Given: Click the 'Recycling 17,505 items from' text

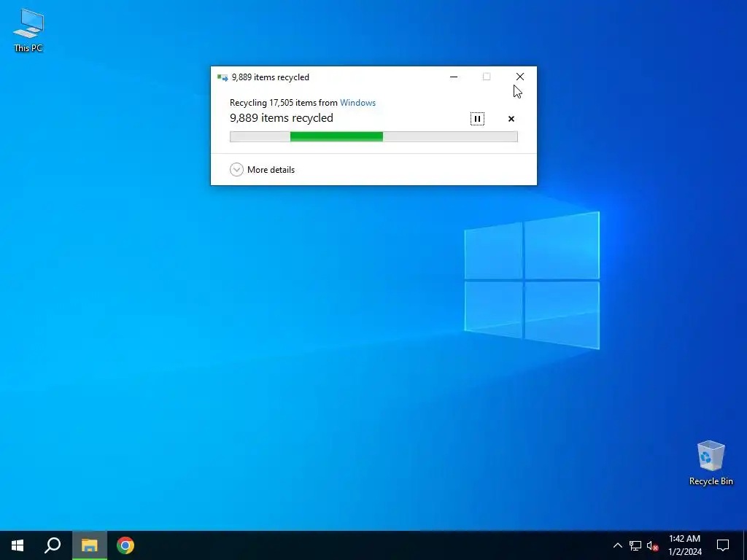Looking at the screenshot, I should [x=284, y=103].
